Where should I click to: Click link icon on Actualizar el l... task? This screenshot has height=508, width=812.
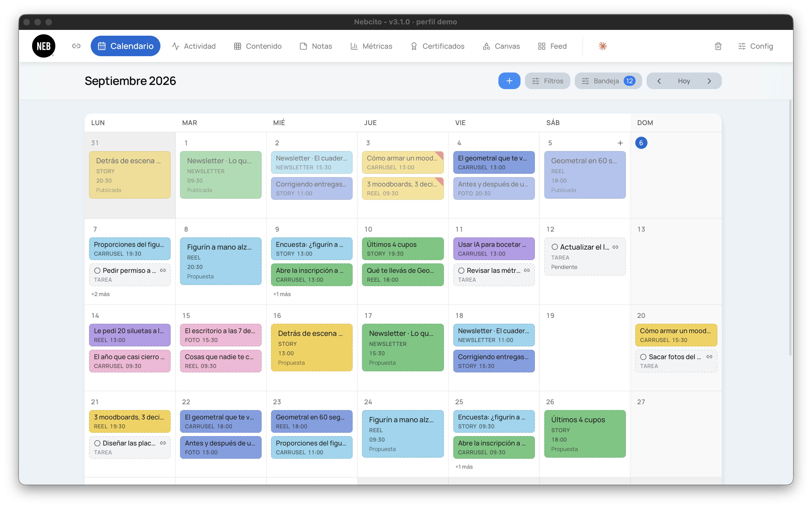pyautogui.click(x=615, y=247)
